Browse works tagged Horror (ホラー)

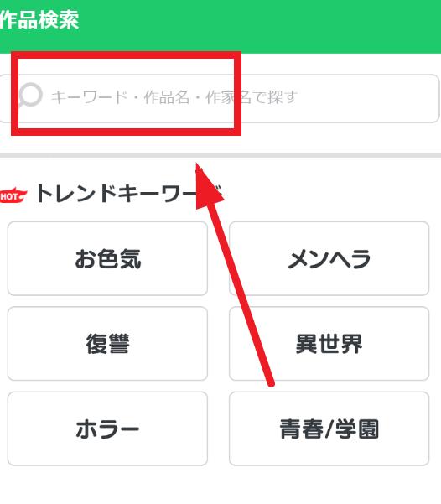coord(107,429)
